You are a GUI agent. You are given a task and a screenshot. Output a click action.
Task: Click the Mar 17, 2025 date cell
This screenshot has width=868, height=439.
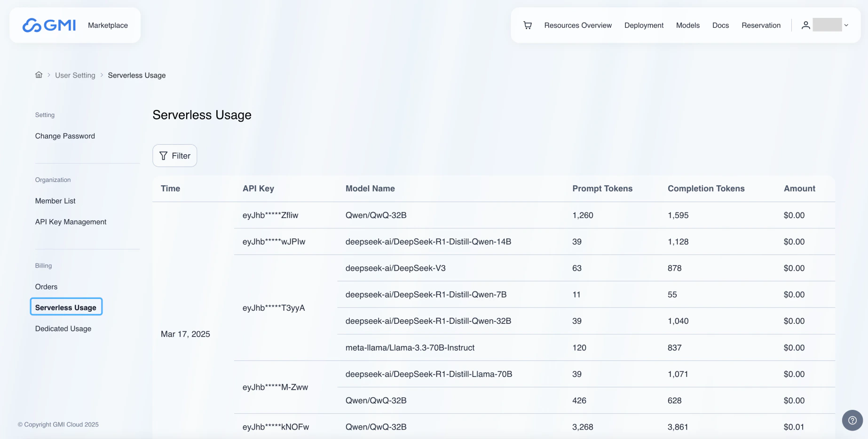click(x=185, y=334)
